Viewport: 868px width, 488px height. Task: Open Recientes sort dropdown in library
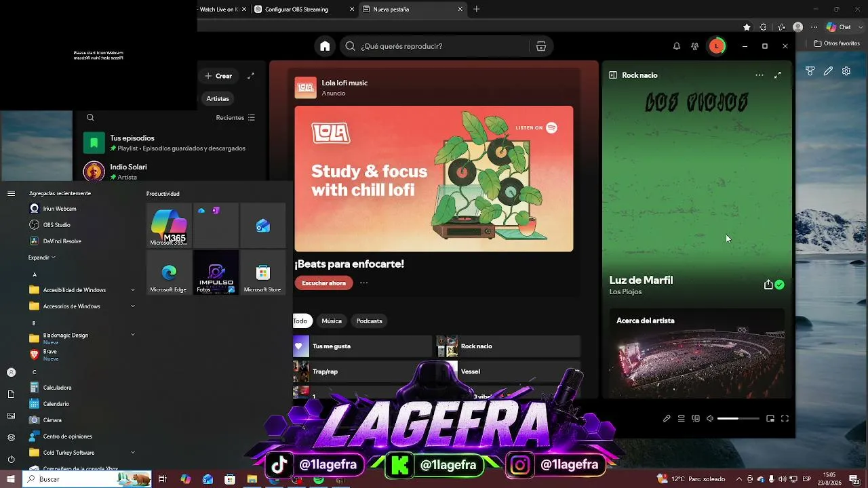tap(235, 117)
